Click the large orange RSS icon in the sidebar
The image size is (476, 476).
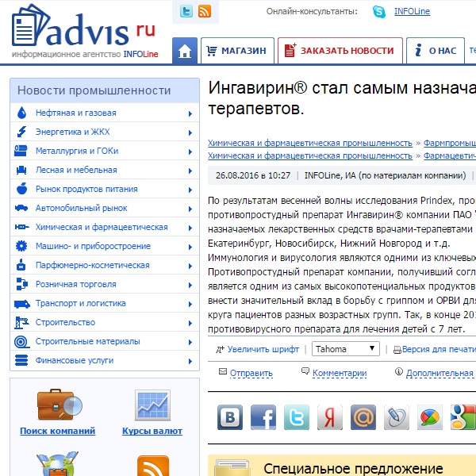click(152, 466)
